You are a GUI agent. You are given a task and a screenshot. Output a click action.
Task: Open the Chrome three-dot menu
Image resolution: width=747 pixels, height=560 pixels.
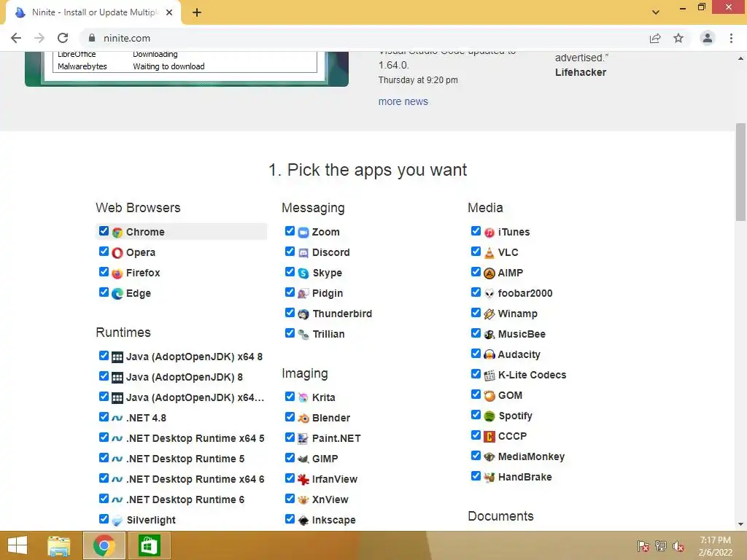tap(731, 38)
